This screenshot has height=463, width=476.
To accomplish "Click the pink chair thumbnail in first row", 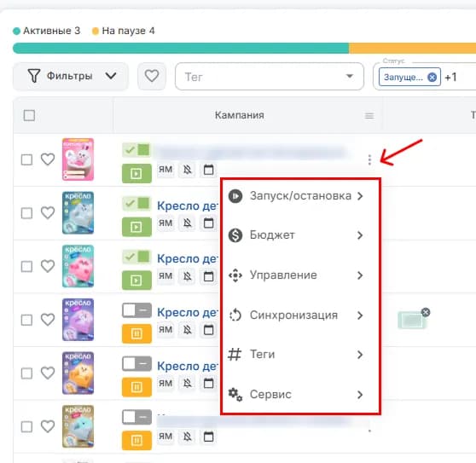I will pos(78,159).
